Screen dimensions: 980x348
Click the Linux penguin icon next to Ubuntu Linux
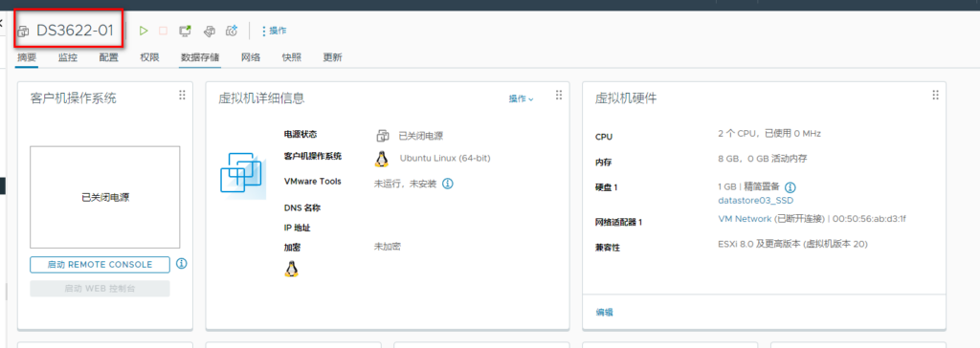[381, 159]
